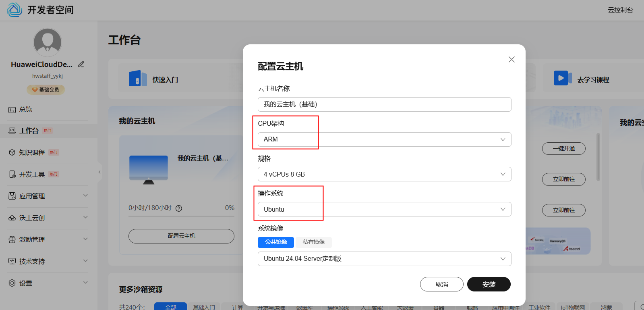Viewport: 644px width, 310px height.
Task: Click the help icon beside 0小时/180小时
Action: [179, 208]
